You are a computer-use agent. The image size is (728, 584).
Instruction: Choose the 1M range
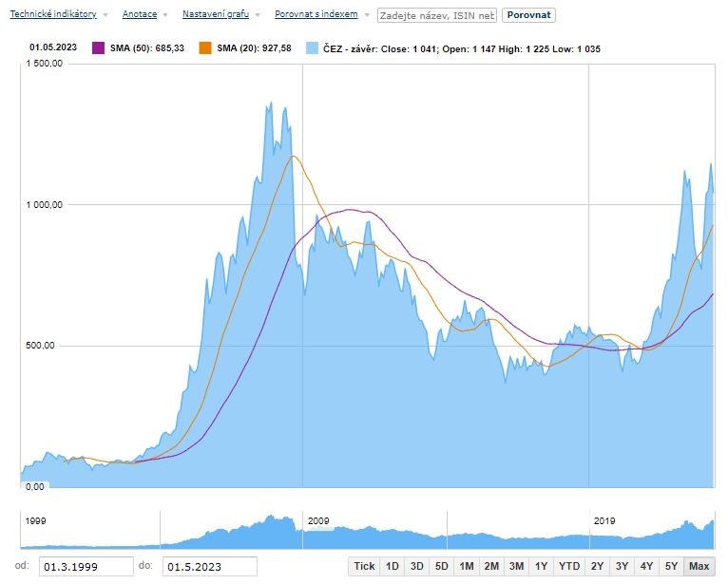point(466,566)
